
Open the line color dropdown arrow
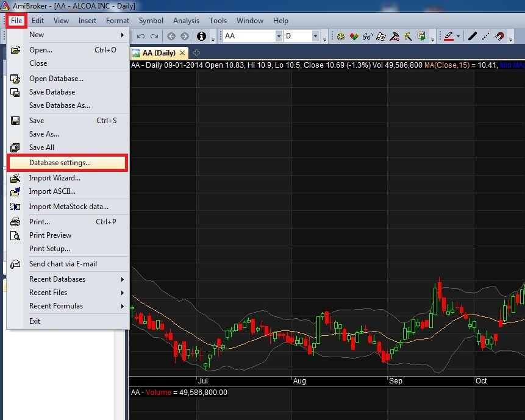point(458,36)
